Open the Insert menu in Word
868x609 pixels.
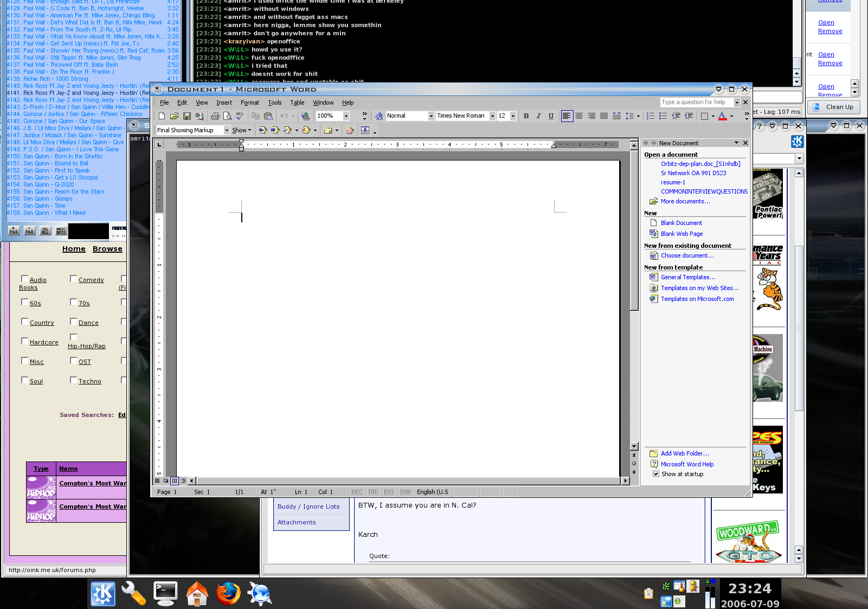pos(224,102)
